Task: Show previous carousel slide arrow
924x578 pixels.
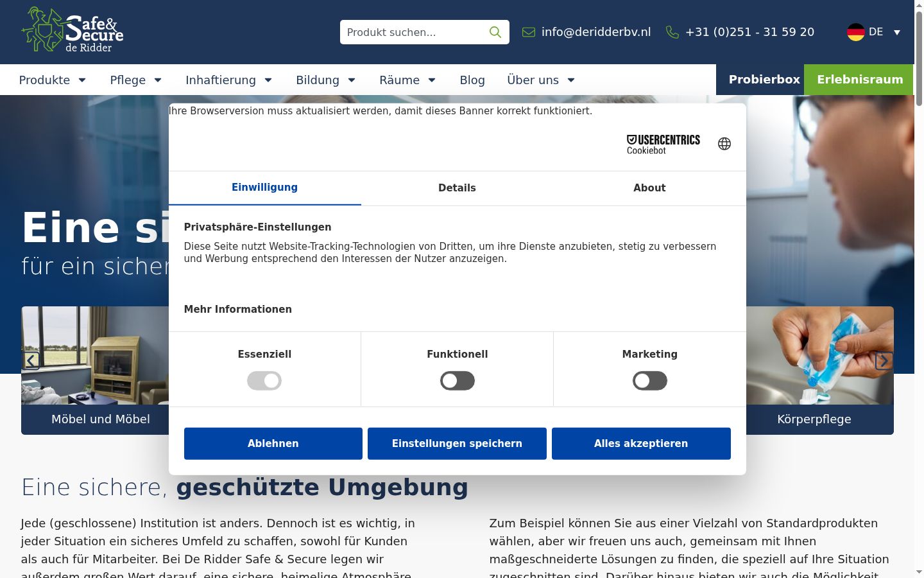Action: point(31,361)
